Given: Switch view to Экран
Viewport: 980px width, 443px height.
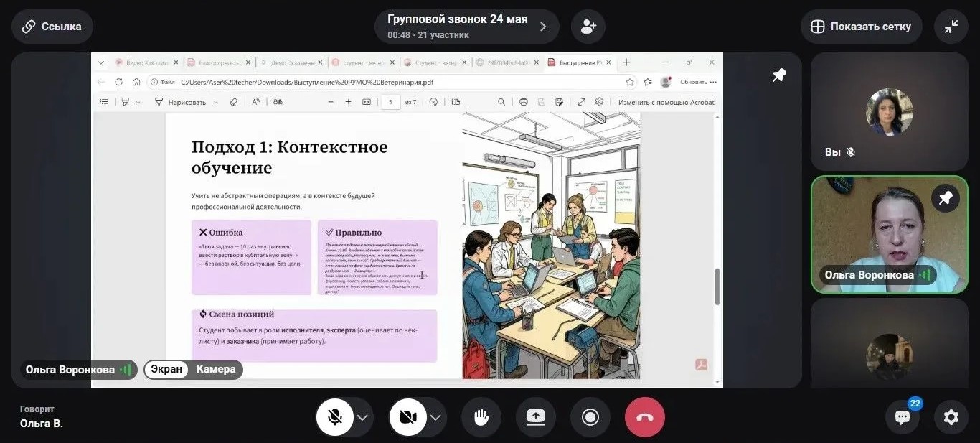Looking at the screenshot, I should 166,369.
